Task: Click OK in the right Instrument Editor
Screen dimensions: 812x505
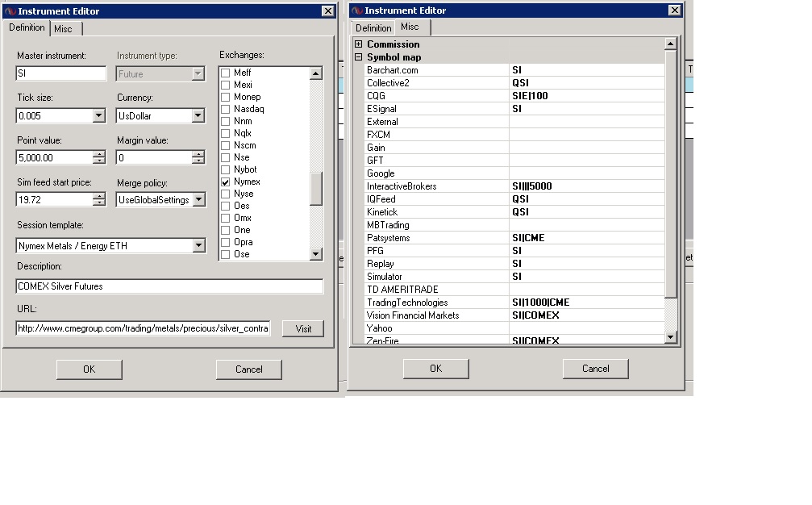Action: (x=436, y=368)
